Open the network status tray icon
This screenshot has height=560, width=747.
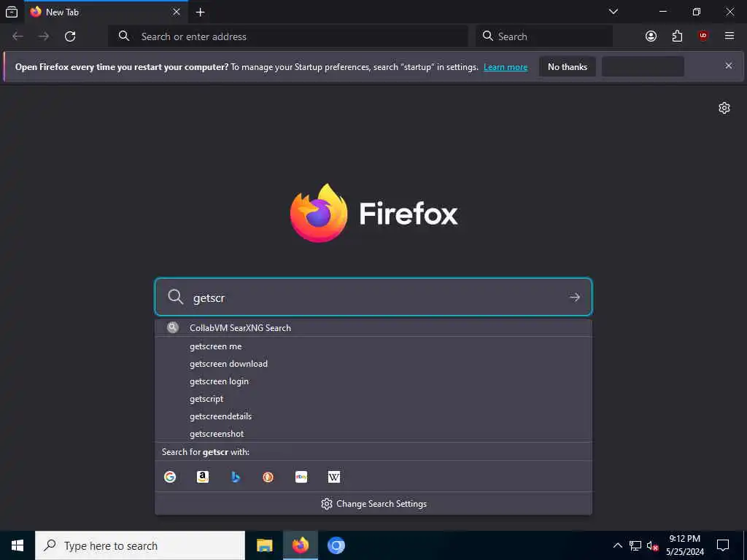coord(635,545)
